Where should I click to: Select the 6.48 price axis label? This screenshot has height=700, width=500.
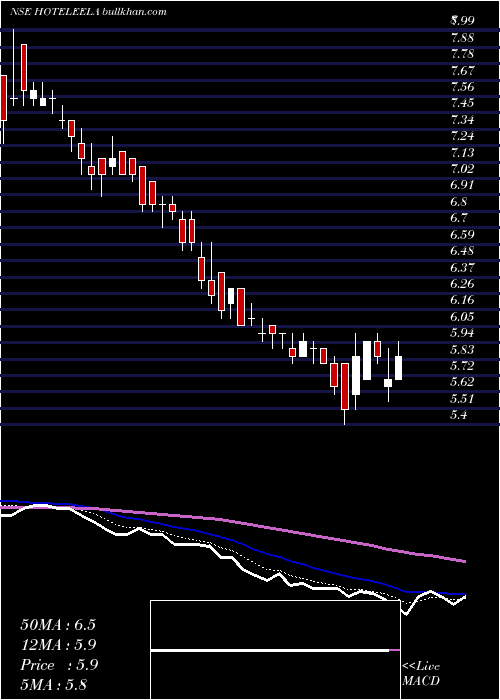pyautogui.click(x=462, y=251)
